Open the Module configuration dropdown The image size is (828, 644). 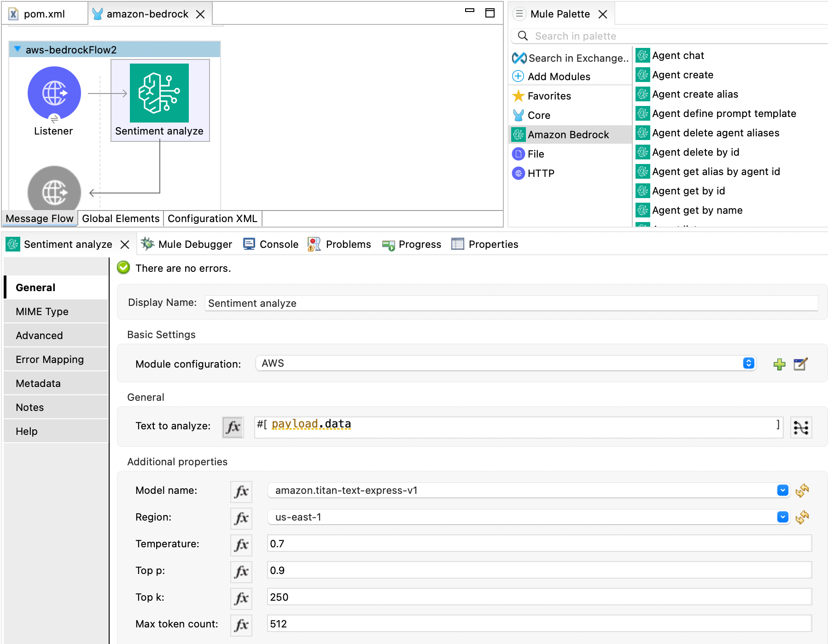pos(506,363)
